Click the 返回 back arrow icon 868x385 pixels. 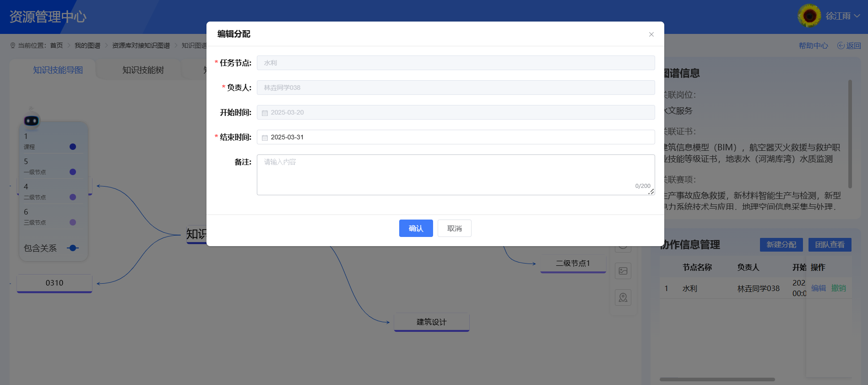[841, 45]
